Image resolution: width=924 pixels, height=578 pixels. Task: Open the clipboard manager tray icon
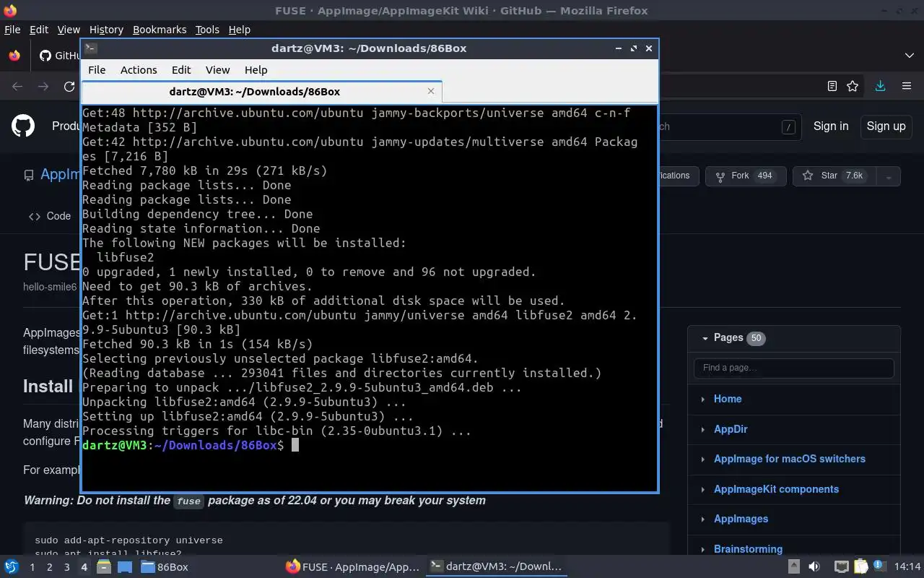tap(860, 567)
